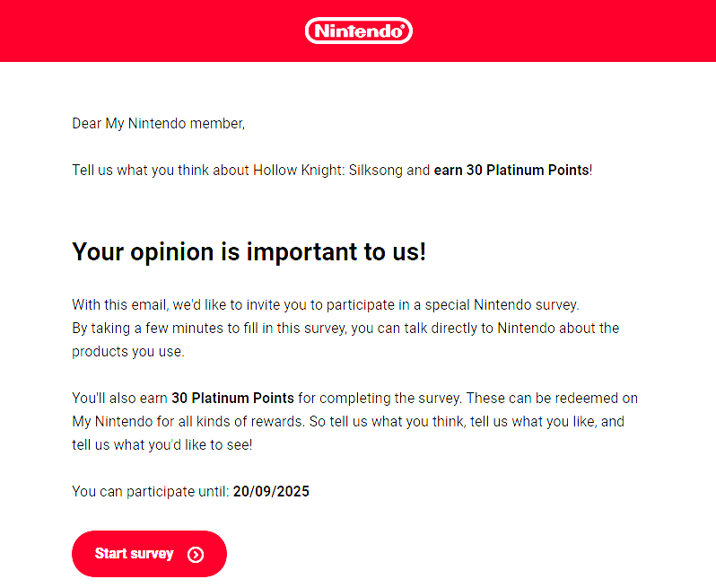Open the survey with the Start survey button
Image resolution: width=716 pixels, height=588 pixels.
[149, 554]
